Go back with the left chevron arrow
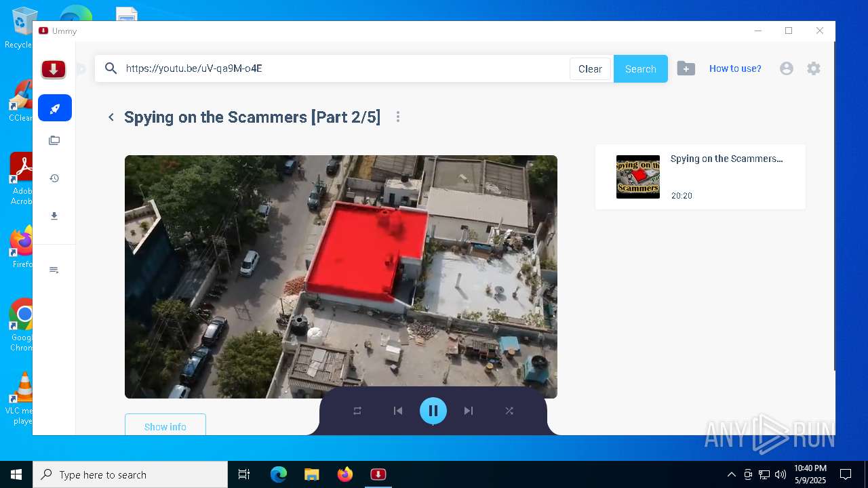The height and width of the screenshot is (488, 868). [x=111, y=117]
